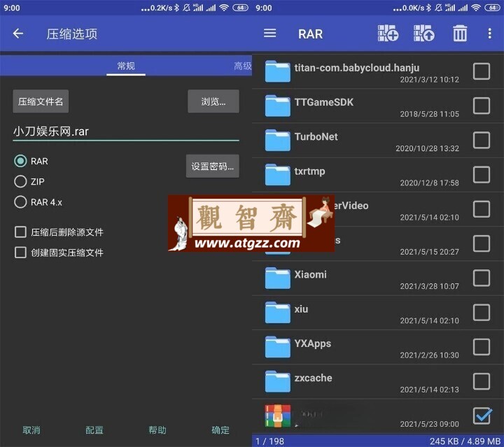Tap the 浏览... browse button
This screenshot has height=447, width=504.
point(213,101)
